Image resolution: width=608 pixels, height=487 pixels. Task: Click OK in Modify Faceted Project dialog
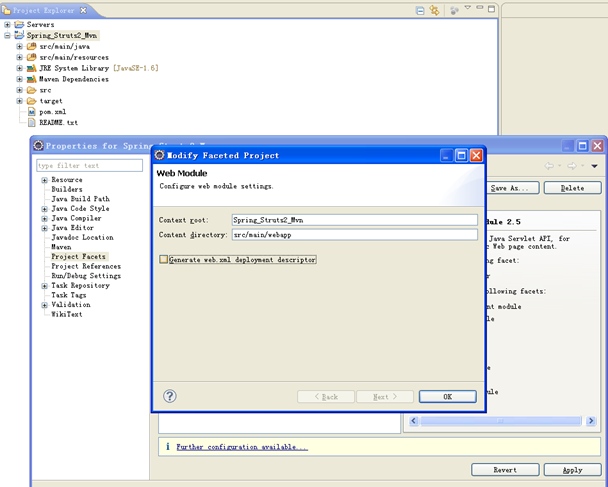point(448,397)
